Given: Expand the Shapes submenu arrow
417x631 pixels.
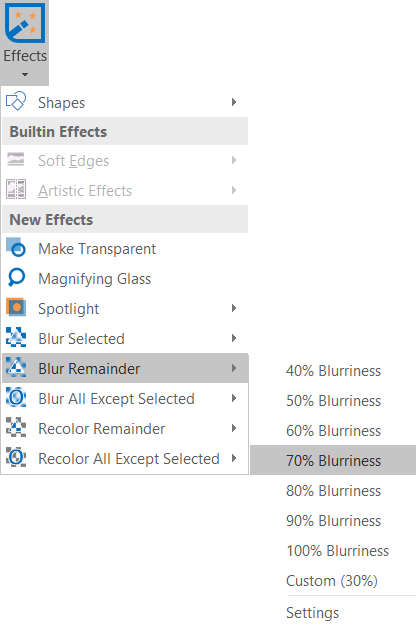Looking at the screenshot, I should click(x=234, y=102).
